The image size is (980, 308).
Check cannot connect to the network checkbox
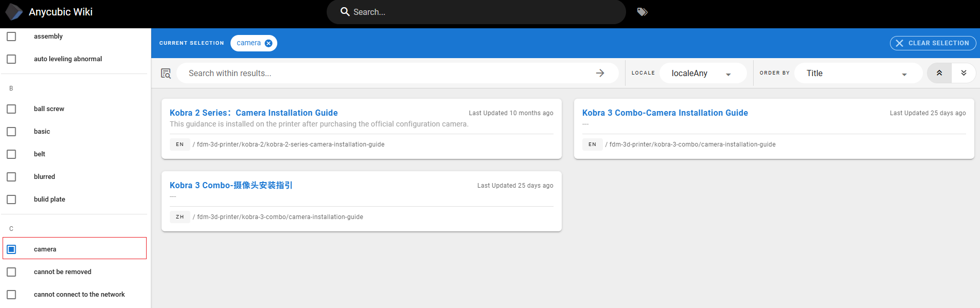point(11,295)
